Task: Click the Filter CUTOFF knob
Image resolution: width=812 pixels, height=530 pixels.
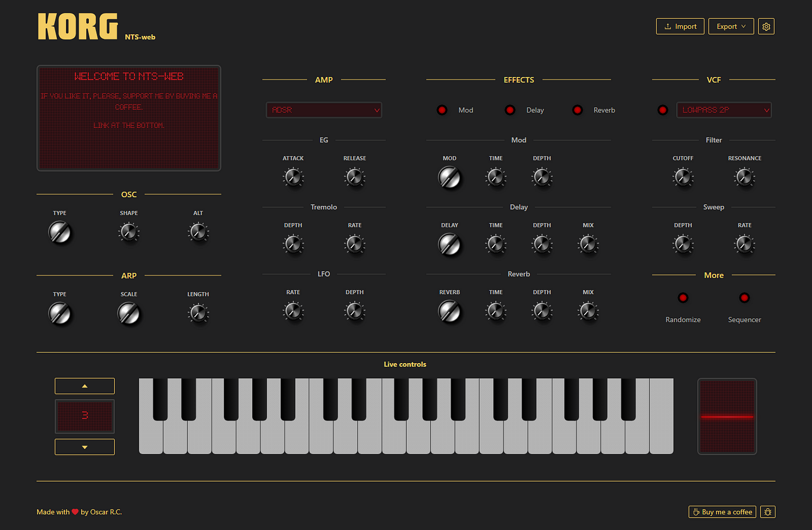Action: (683, 177)
